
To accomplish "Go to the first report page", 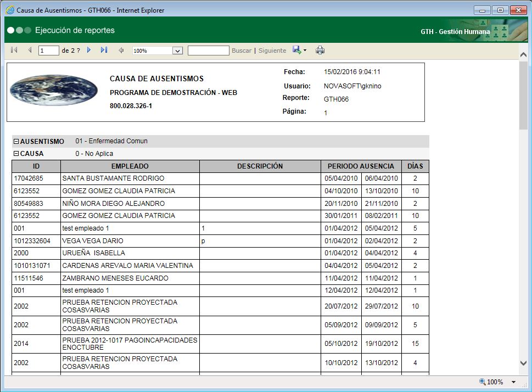I will pyautogui.click(x=14, y=50).
